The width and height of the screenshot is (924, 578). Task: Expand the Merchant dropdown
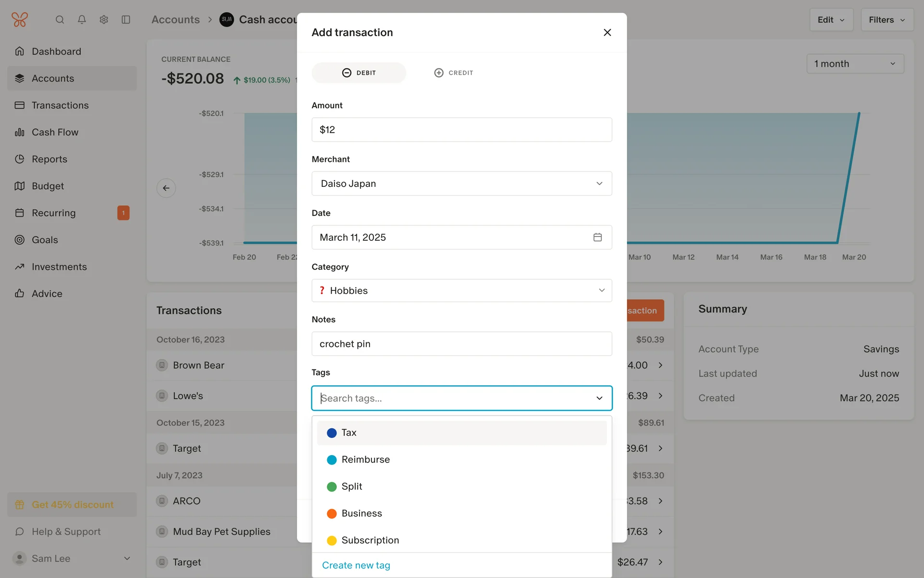pos(461,184)
